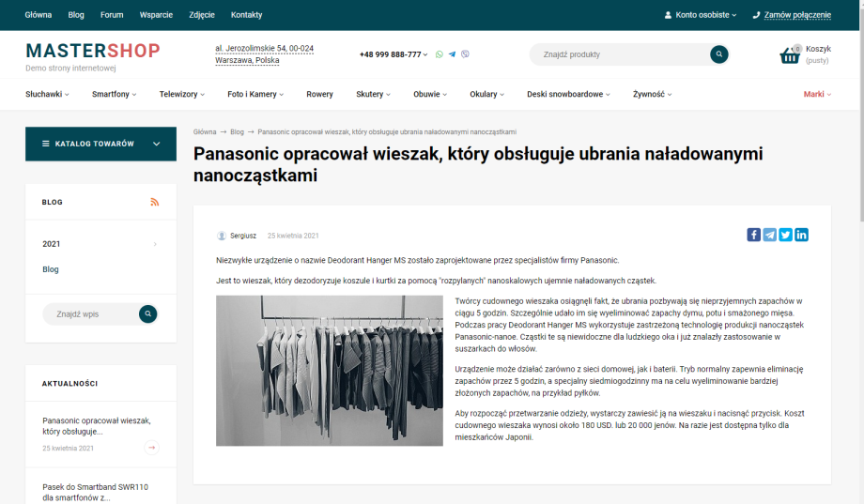Viewport: 864px width, 504px height.
Task: Share the article via Telegram
Action: (x=770, y=235)
